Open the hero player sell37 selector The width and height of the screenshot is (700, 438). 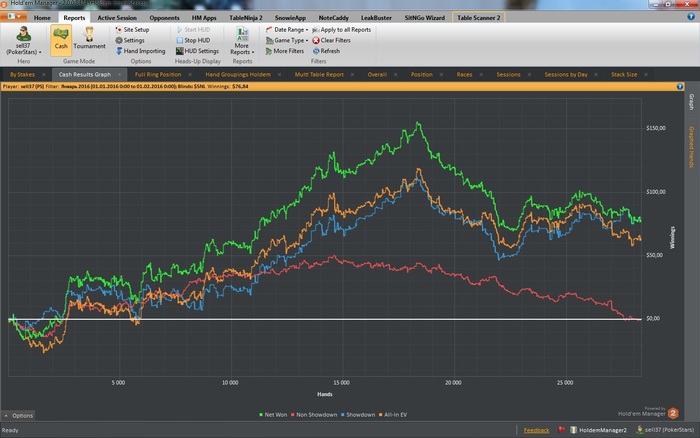click(x=23, y=40)
